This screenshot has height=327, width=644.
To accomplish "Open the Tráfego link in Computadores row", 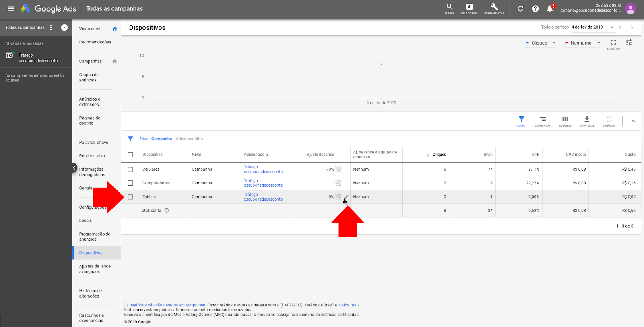I will [263, 183].
